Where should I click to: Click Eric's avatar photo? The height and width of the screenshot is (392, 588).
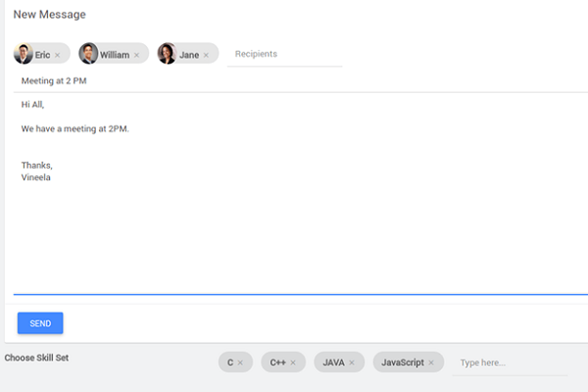click(x=24, y=54)
